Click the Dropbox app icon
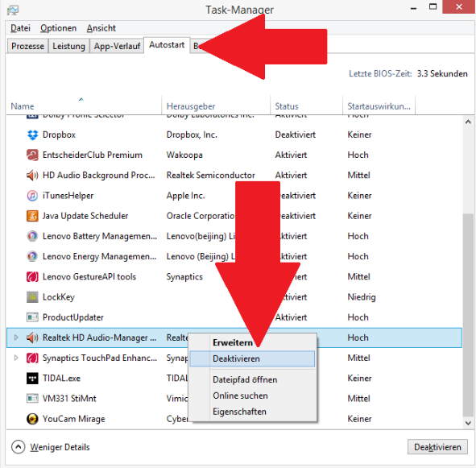 coord(32,135)
